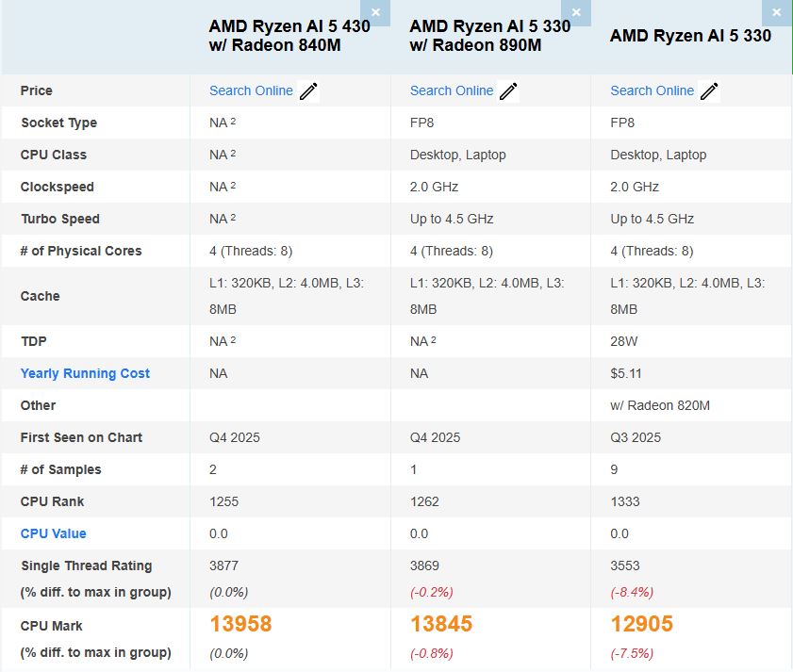The width and height of the screenshot is (793, 672).
Task: Remove the Ryzen AI 5 330 w/ Radeon 890M column
Action: 575,12
